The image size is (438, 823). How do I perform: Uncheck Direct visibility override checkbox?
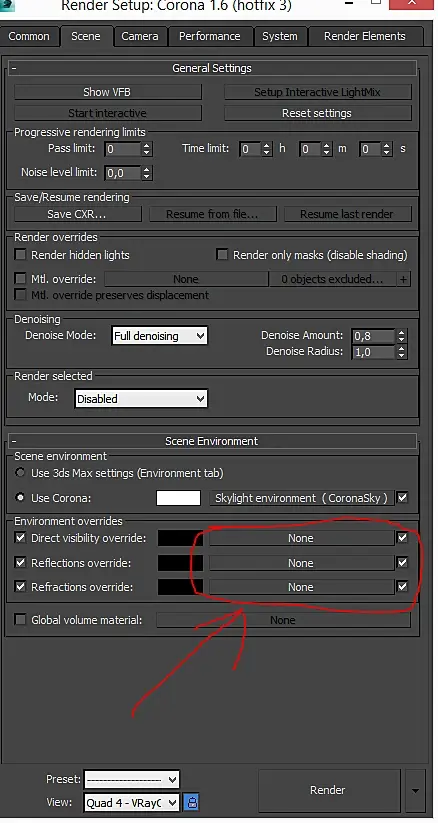[x=20, y=538]
